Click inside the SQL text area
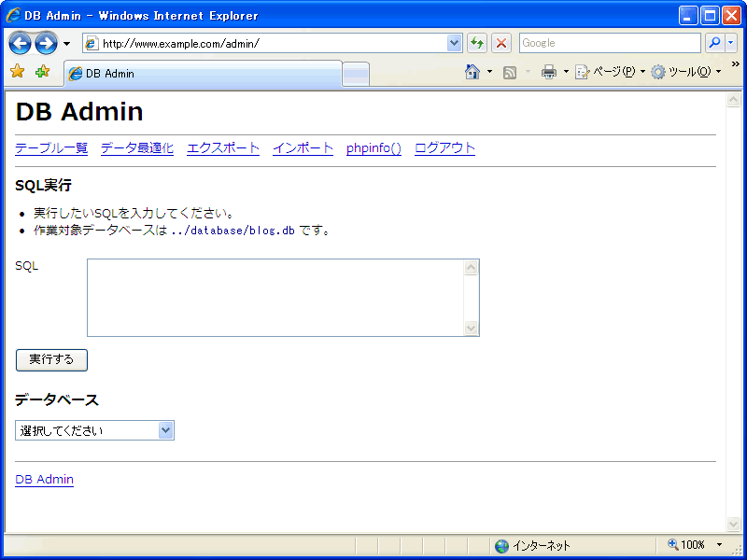Screen dimensions: 747x560 tap(275, 297)
